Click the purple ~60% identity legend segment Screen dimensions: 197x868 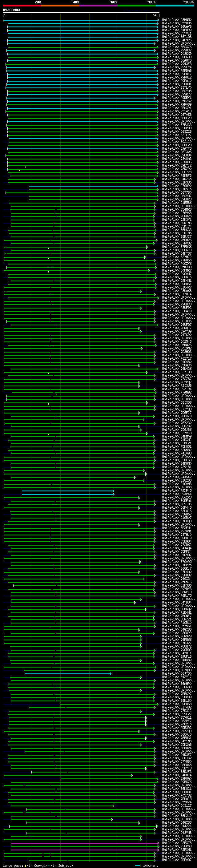point(99,6)
